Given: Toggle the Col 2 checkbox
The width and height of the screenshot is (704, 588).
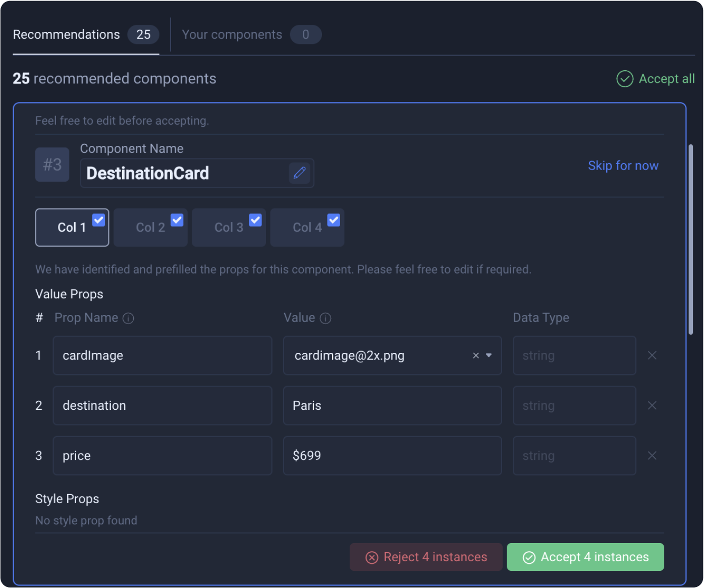Looking at the screenshot, I should pyautogui.click(x=177, y=220).
